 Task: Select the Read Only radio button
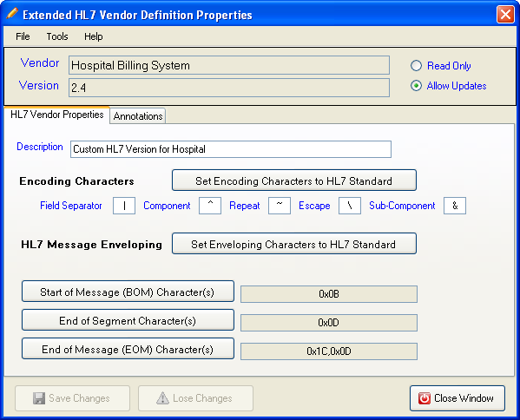416,66
